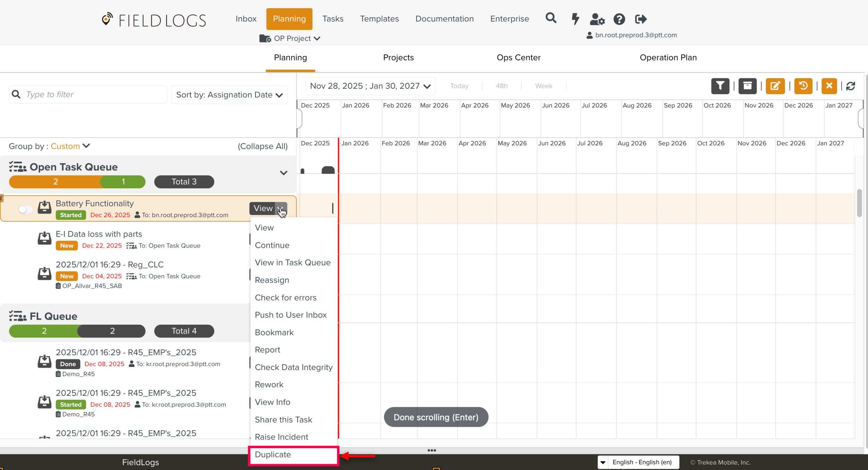Image resolution: width=868 pixels, height=470 pixels.
Task: Click the orange history clock icon
Action: click(x=803, y=86)
